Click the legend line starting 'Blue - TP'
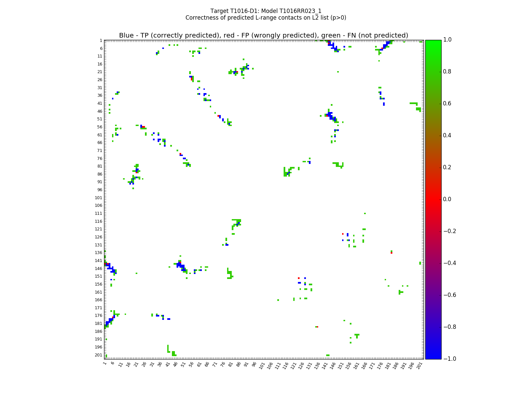 (x=263, y=36)
